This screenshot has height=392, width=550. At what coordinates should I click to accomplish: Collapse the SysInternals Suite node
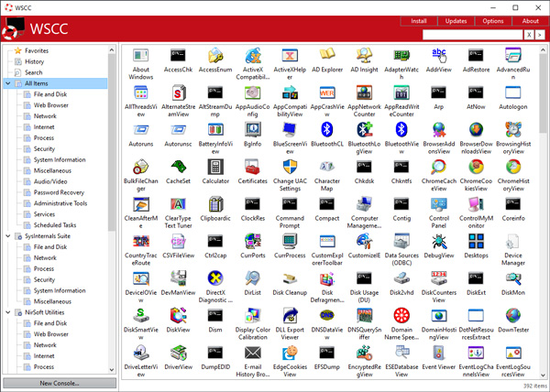7,236
